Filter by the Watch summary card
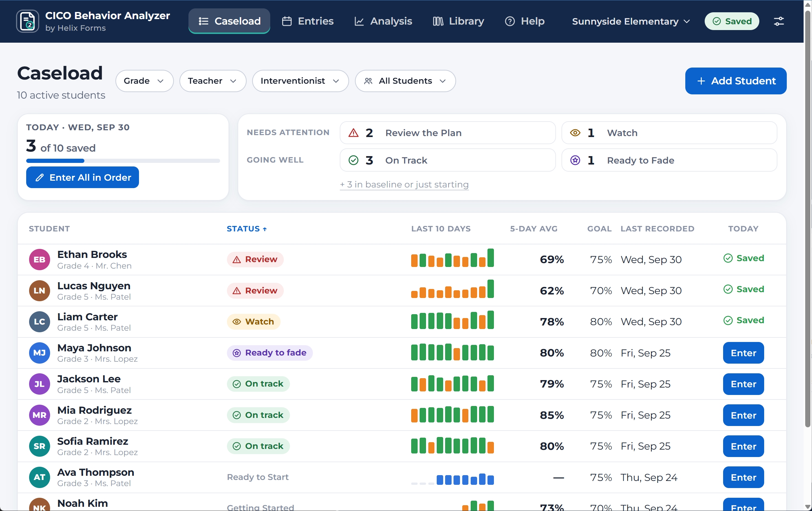The height and width of the screenshot is (511, 812). (x=669, y=133)
